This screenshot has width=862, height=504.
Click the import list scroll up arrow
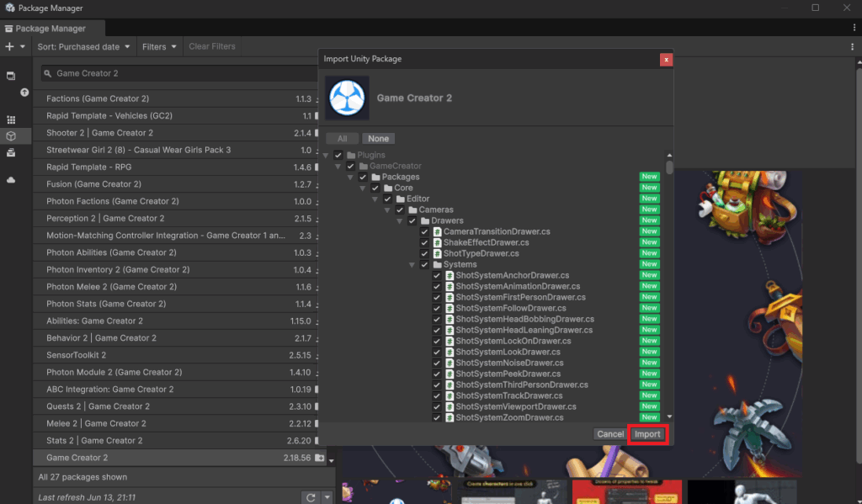point(669,156)
